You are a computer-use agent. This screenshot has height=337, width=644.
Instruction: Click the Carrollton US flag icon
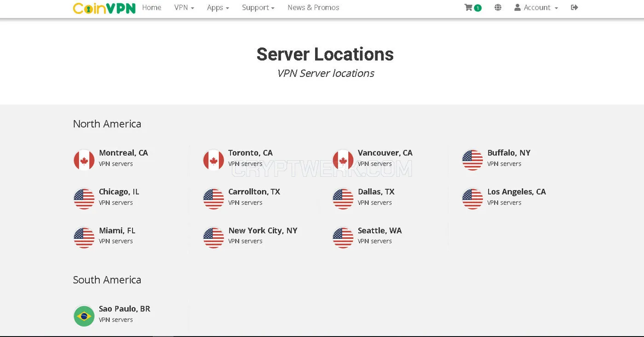tap(213, 199)
